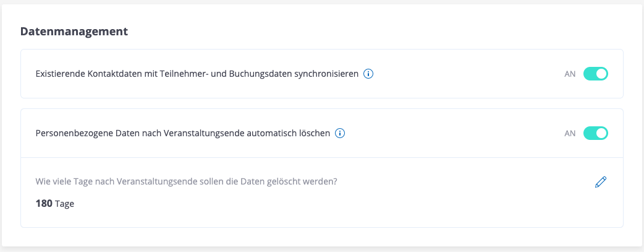Click the AN label beside the löschen switch
The image size is (644, 252).
point(570,133)
